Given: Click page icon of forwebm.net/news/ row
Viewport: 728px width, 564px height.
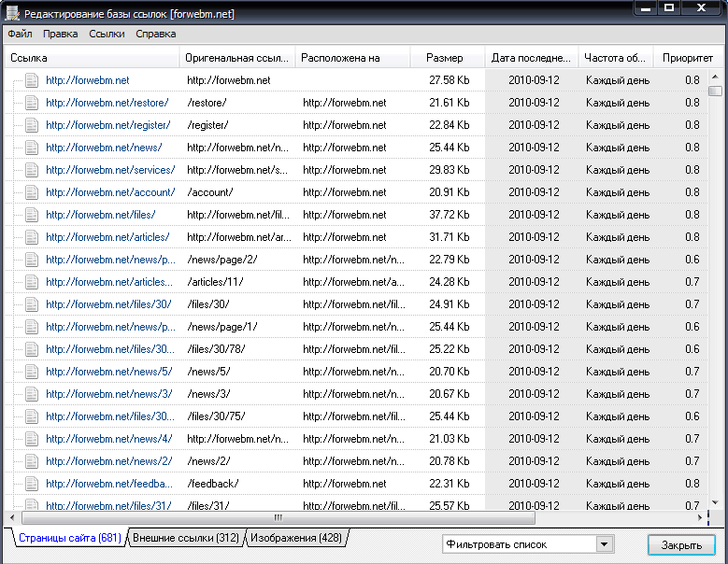Looking at the screenshot, I should 32,148.
